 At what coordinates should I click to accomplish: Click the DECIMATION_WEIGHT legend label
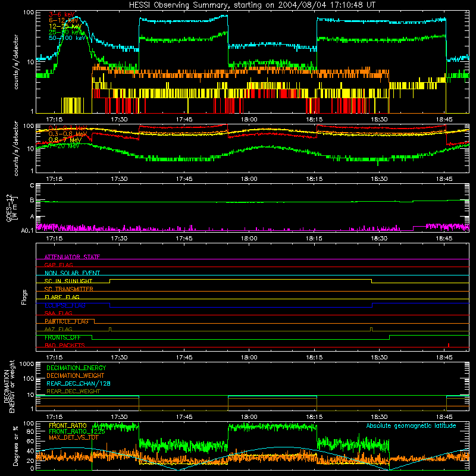[x=76, y=375]
